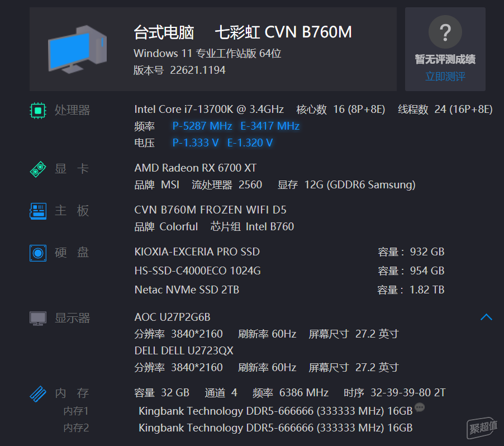
Task: Click the 内存2 Kingbank Technology DDR5 entry
Action: pos(275,428)
